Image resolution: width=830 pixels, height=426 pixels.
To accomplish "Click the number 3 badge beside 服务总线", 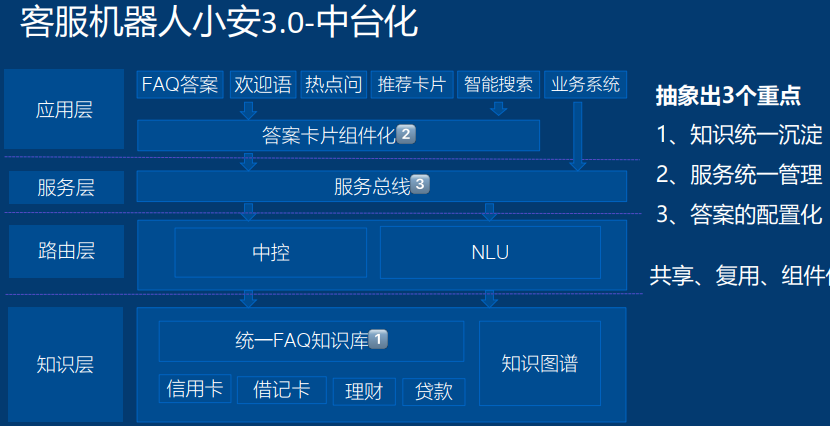I will click(x=421, y=185).
